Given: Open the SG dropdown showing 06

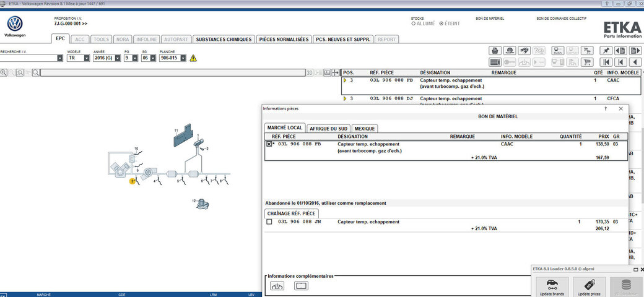Looking at the screenshot, I should [x=153, y=58].
